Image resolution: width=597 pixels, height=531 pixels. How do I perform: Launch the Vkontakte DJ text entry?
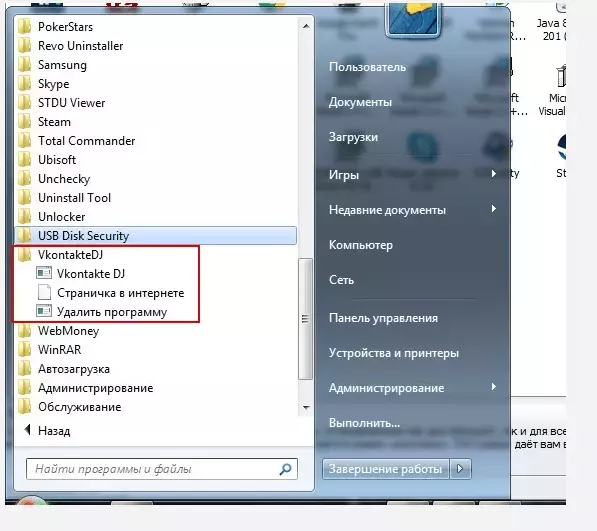point(91,274)
